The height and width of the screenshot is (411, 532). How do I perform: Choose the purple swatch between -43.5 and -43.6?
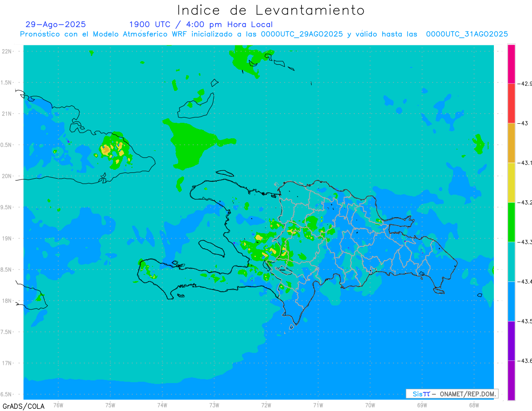point(511,341)
